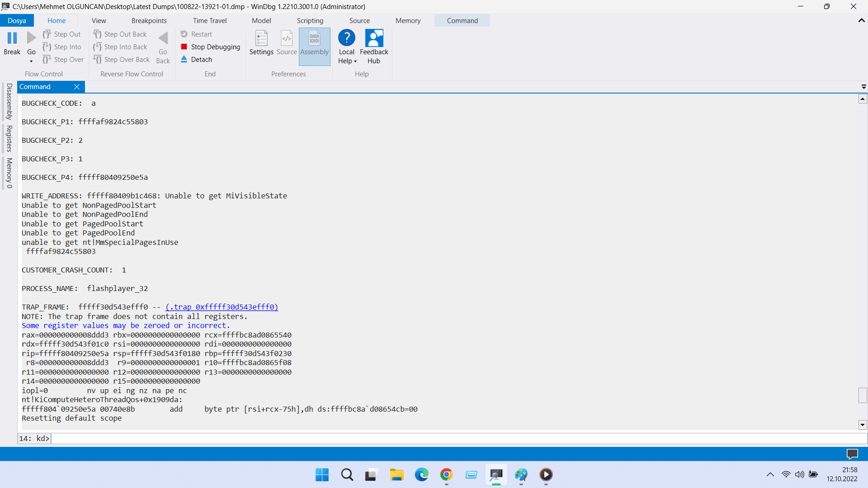Viewport: 868px width, 488px height.
Task: Click the Step Into icon
Action: click(47, 47)
